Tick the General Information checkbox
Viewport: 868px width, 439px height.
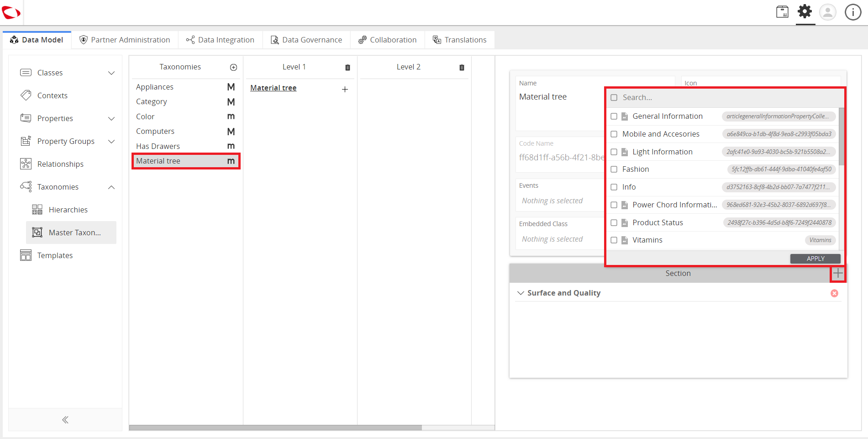coord(614,116)
